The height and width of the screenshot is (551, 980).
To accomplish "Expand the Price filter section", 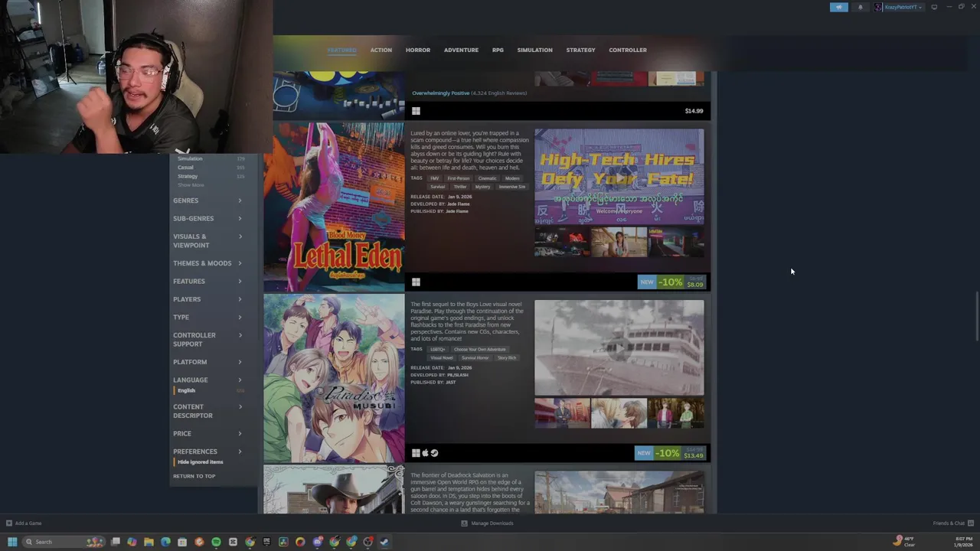I will pyautogui.click(x=207, y=433).
